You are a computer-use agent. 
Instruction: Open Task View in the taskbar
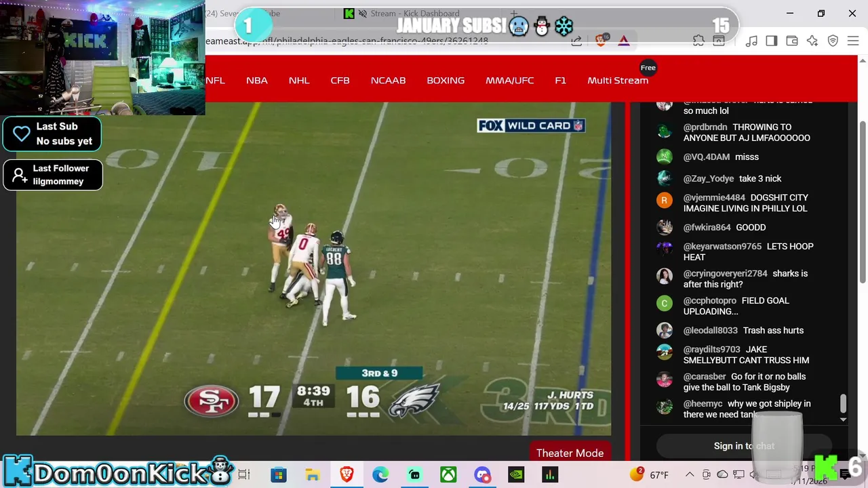pyautogui.click(x=244, y=475)
